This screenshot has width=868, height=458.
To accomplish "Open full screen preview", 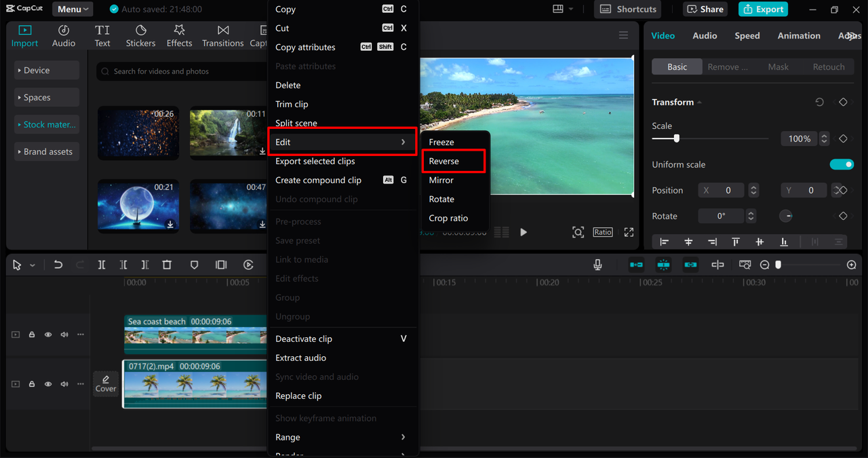I will (x=629, y=232).
